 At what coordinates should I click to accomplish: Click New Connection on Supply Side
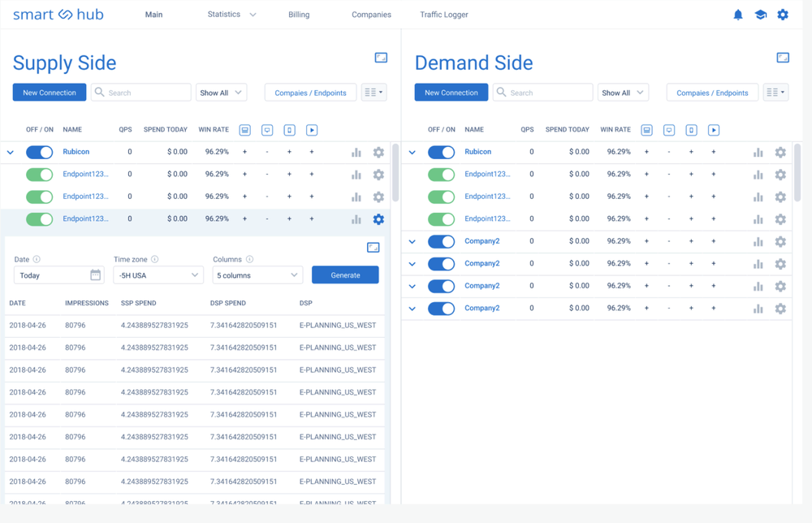[x=50, y=93]
